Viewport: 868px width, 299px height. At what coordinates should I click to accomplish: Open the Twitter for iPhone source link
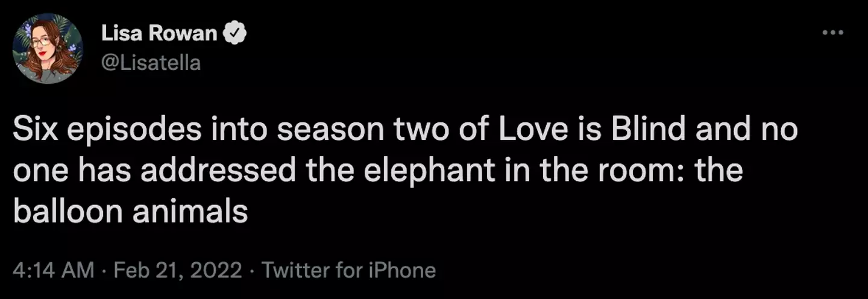(x=348, y=270)
